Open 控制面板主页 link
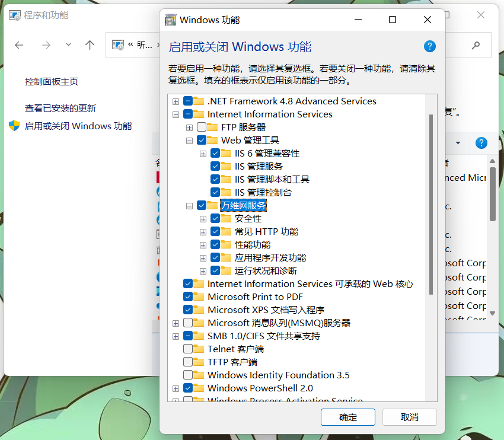Image resolution: width=504 pixels, height=440 pixels. point(52,82)
